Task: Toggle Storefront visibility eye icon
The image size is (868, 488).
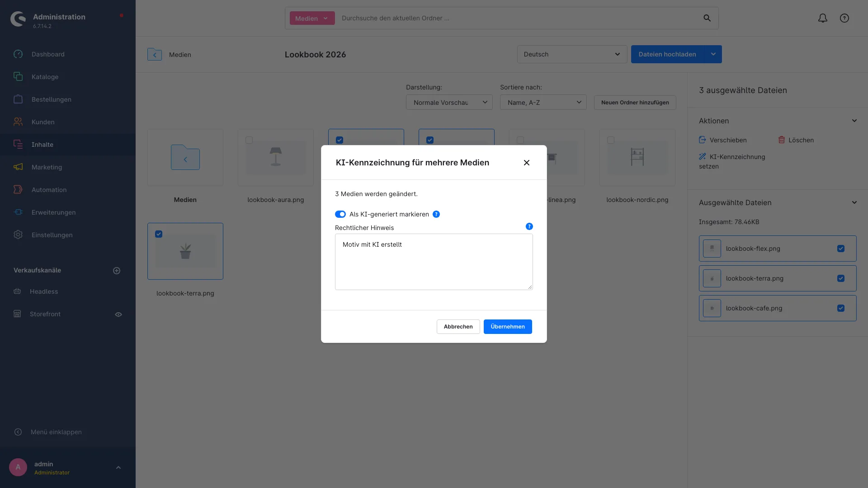Action: point(118,314)
